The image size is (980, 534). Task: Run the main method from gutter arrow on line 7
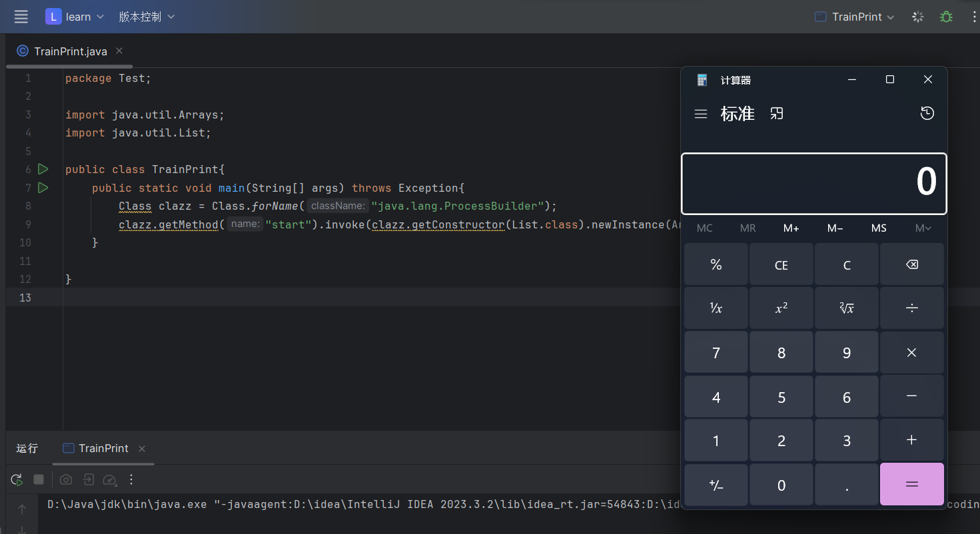point(43,188)
